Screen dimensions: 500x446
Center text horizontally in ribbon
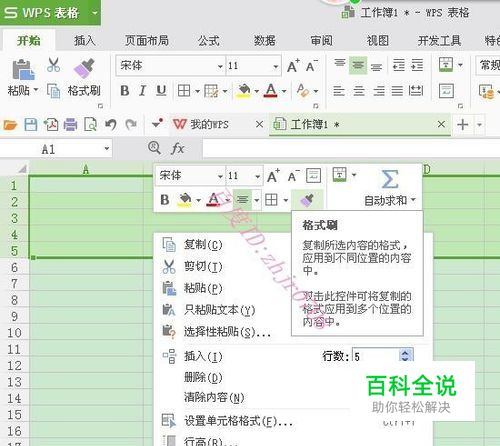coord(359,91)
